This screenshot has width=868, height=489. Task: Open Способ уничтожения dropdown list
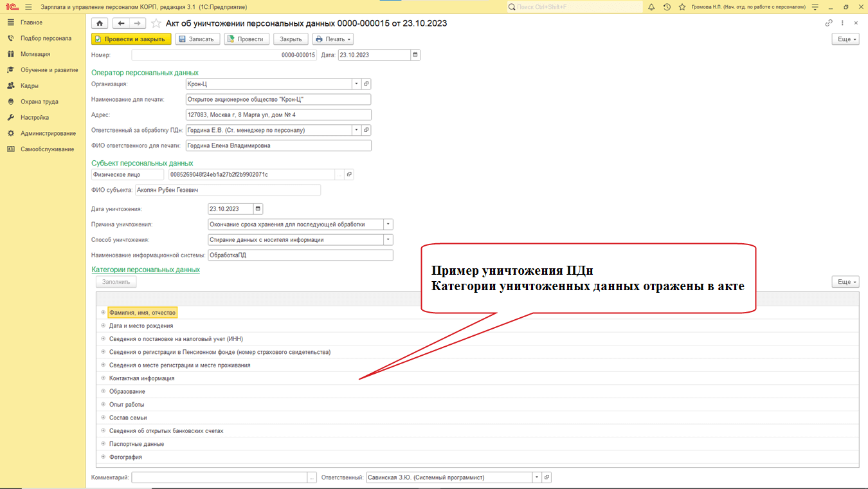388,240
